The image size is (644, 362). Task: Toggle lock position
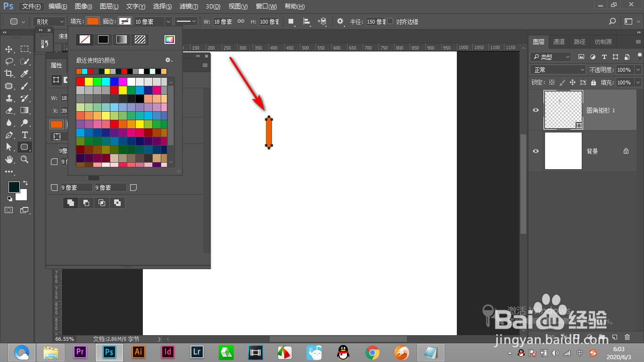[x=572, y=82]
